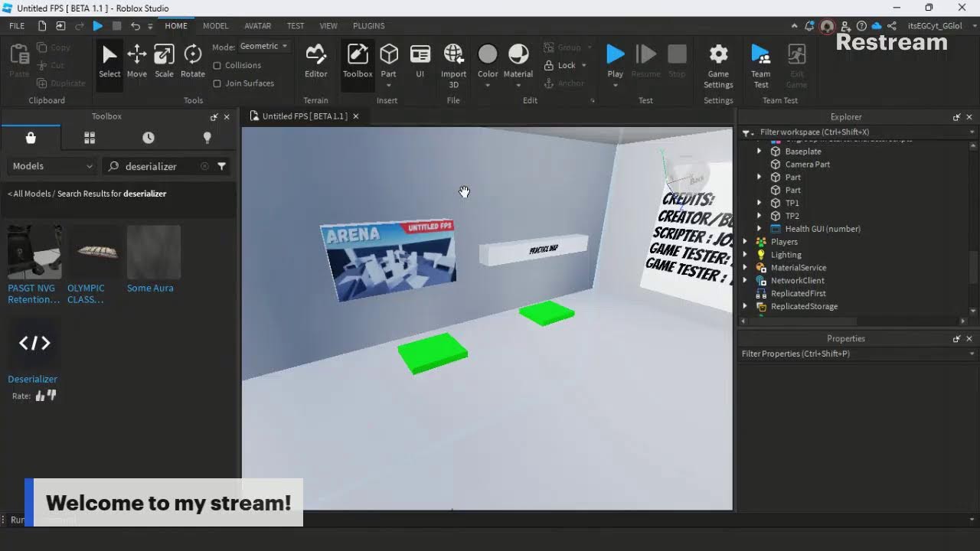This screenshot has width=980, height=551.
Task: Click the small blue play icon in title bar
Action: pyautogui.click(x=98, y=26)
